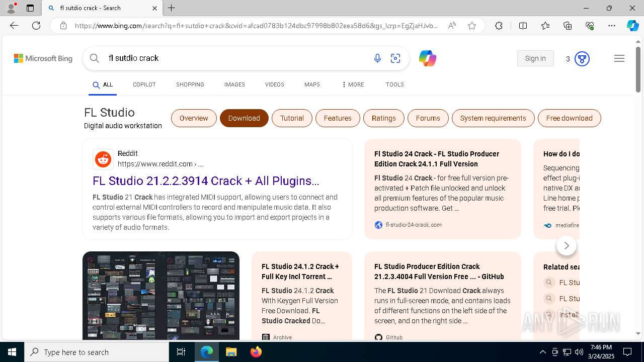This screenshot has height=362, width=644.
Task: Switch to COPILOT tab
Action: point(144,85)
